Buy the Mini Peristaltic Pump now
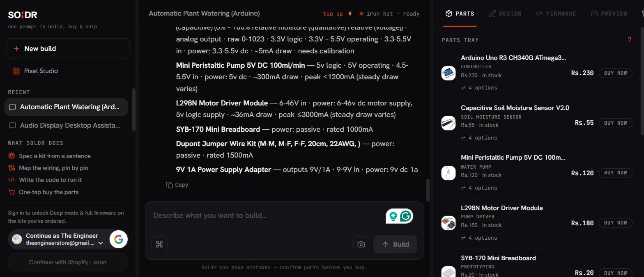The height and width of the screenshot is (277, 644). [x=615, y=173]
